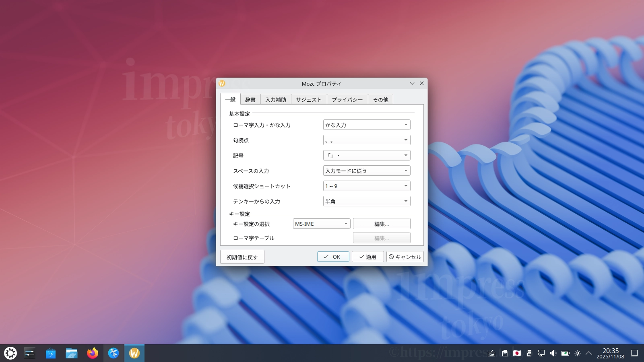Open the かな入力 input method dropdown
The height and width of the screenshot is (362, 644).
[367, 125]
